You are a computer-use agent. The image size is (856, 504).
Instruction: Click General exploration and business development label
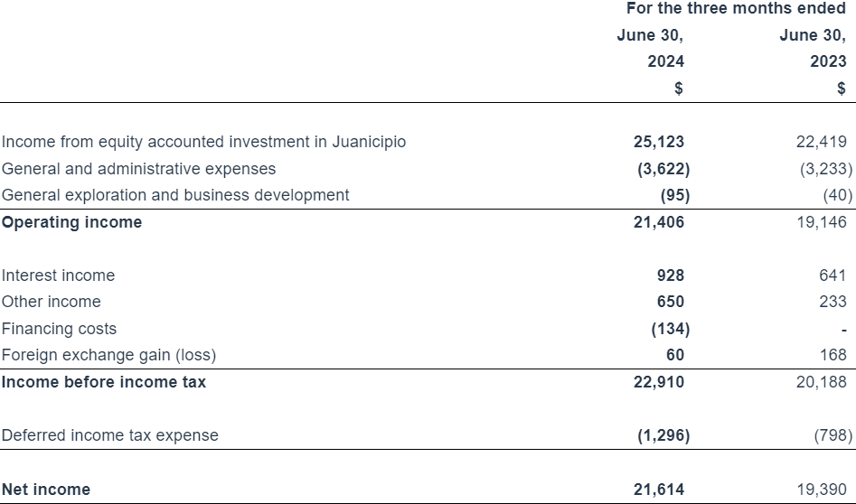click(175, 195)
